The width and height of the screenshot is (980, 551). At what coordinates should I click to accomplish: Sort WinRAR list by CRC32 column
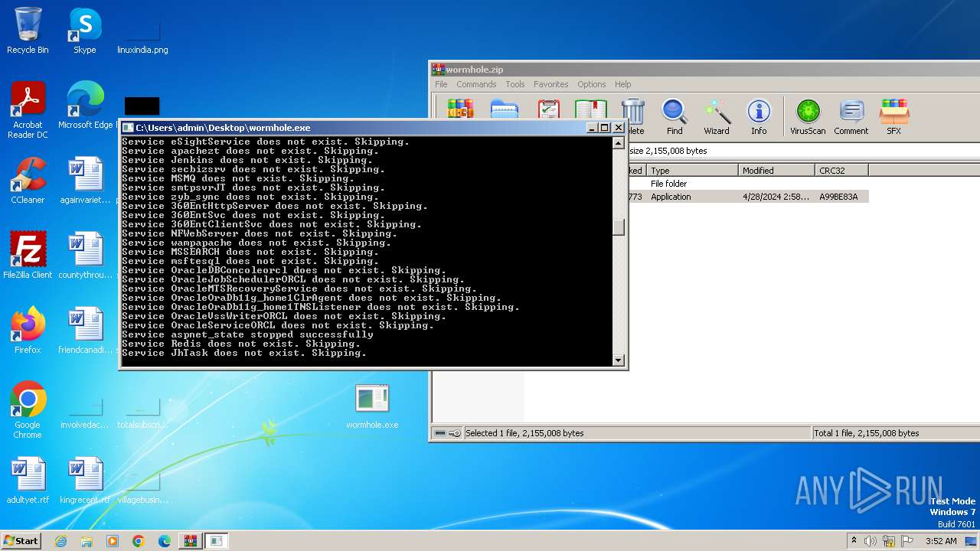tap(841, 170)
